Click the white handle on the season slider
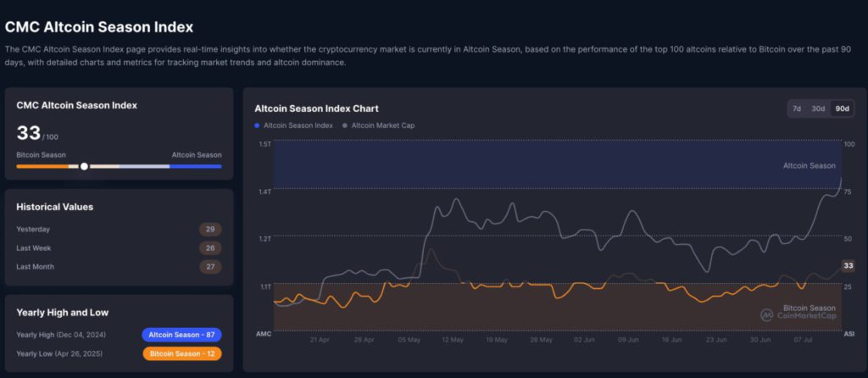868x378 pixels. tap(84, 166)
